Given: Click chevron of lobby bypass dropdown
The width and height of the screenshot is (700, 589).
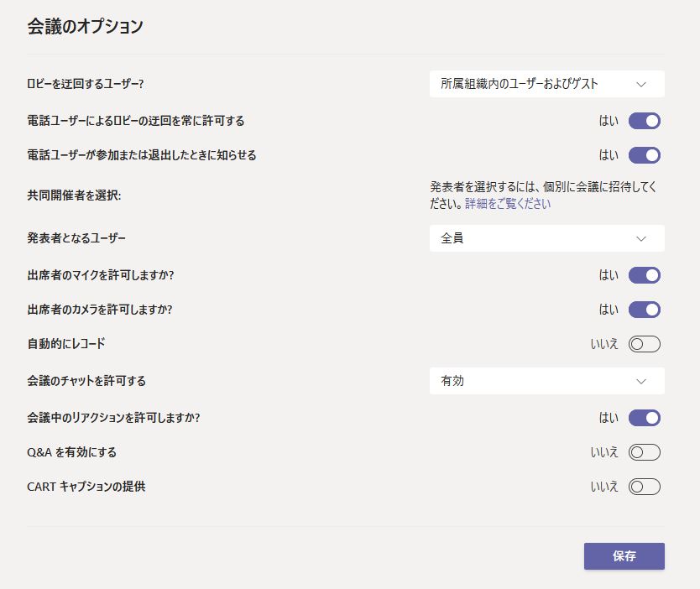Looking at the screenshot, I should 641,85.
